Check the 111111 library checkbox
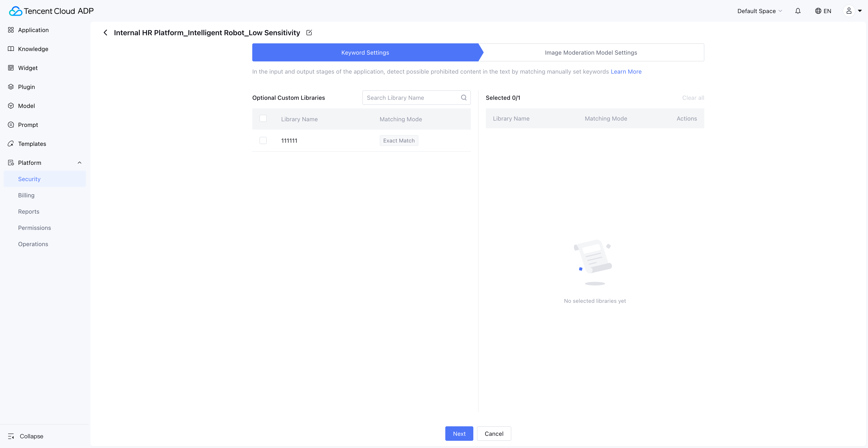Viewport: 868px width, 448px height. tap(263, 140)
